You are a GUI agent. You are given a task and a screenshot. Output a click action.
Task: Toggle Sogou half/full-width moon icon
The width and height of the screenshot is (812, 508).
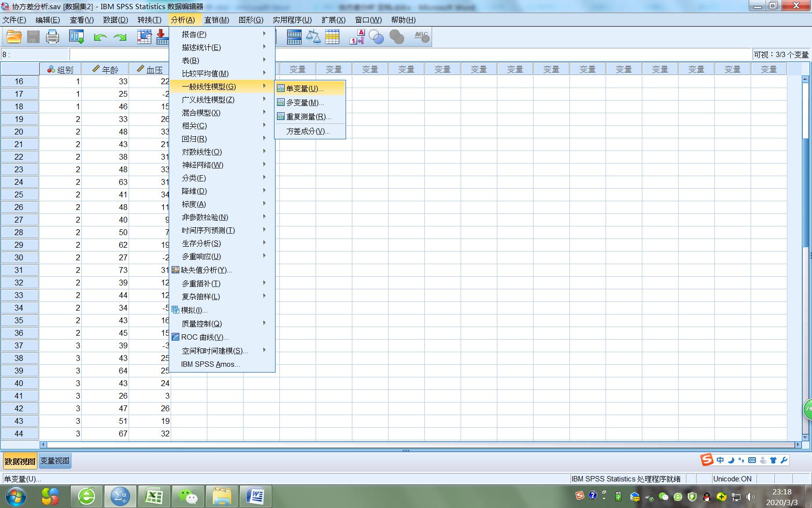[731, 460]
